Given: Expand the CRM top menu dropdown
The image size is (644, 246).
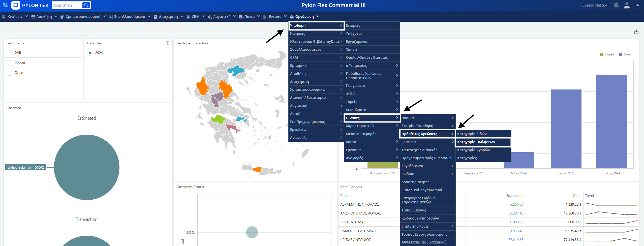Looking at the screenshot, I should point(203,16).
